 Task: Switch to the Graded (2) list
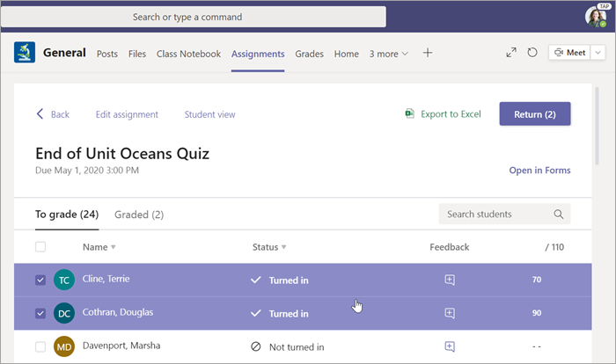click(x=139, y=215)
